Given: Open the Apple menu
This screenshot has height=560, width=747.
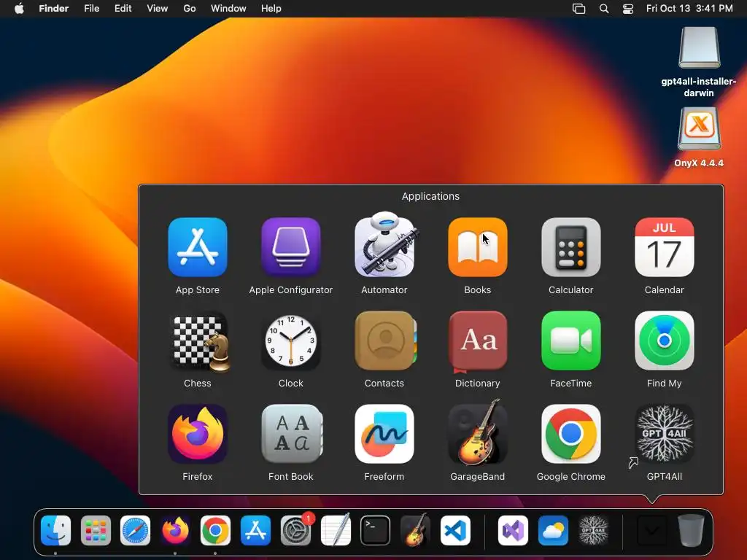Looking at the screenshot, I should [x=19, y=9].
